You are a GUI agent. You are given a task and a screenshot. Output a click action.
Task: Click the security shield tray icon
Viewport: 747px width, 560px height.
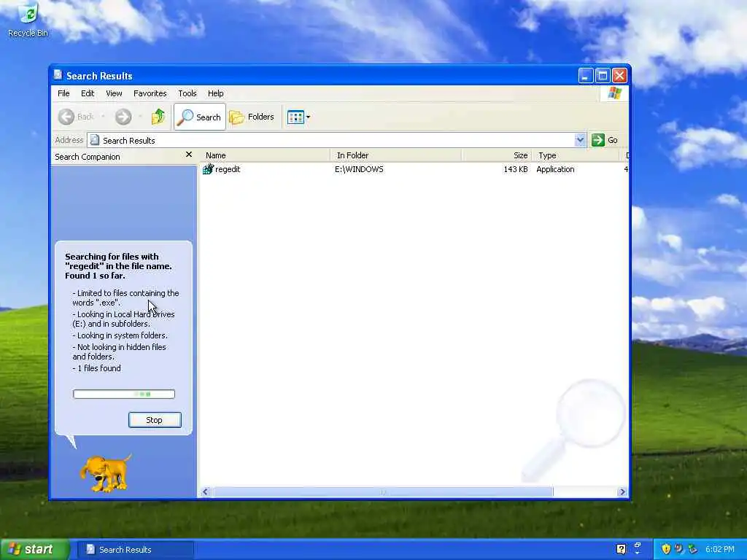pyautogui.click(x=666, y=549)
